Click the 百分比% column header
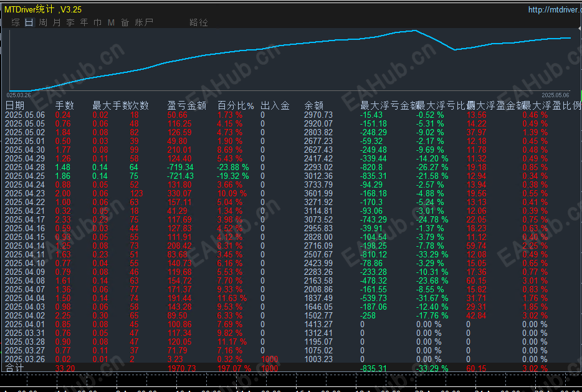The image size is (582, 392). coord(236,106)
